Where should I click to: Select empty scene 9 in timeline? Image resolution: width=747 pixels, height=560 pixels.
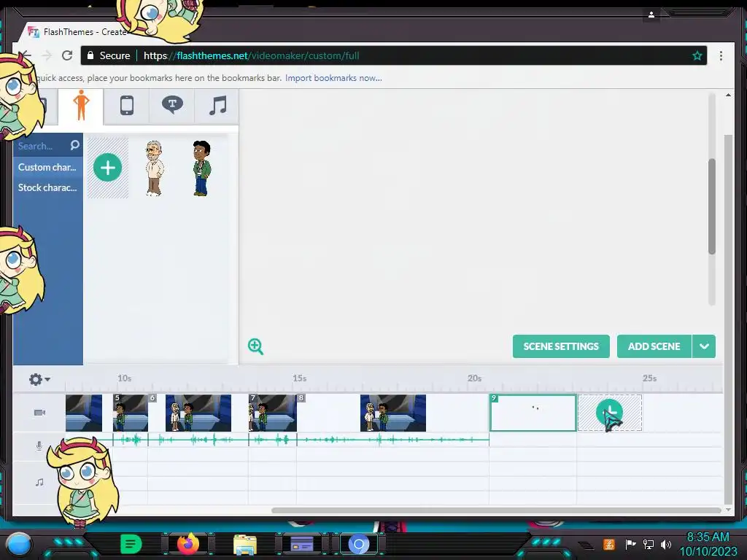click(x=533, y=413)
